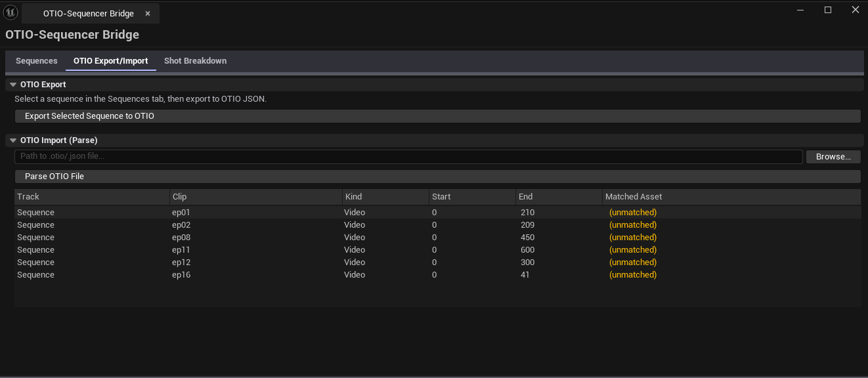868x378 pixels.
Task: Click the End value 600
Action: (x=527, y=250)
